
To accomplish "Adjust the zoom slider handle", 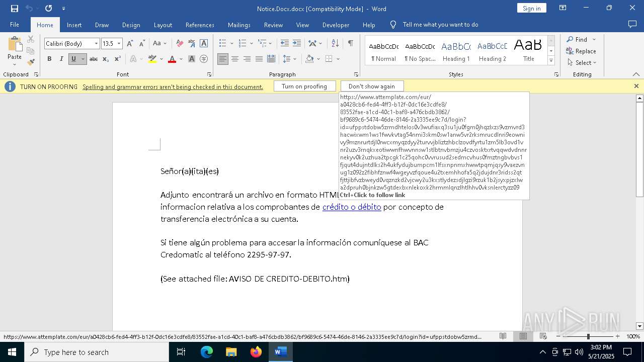I will 588,336.
